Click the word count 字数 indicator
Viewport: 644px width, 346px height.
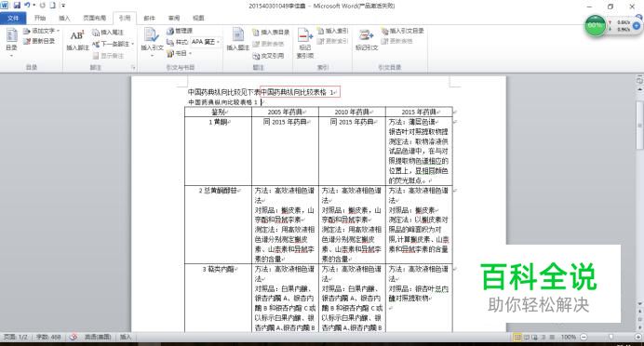click(48, 337)
